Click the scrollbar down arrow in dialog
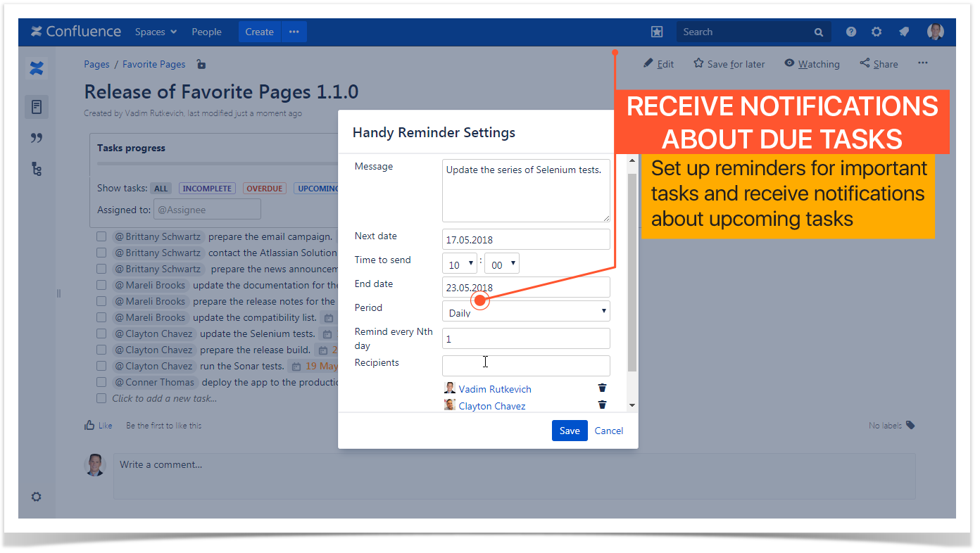Viewport: 980px width, 553px height. [x=632, y=405]
